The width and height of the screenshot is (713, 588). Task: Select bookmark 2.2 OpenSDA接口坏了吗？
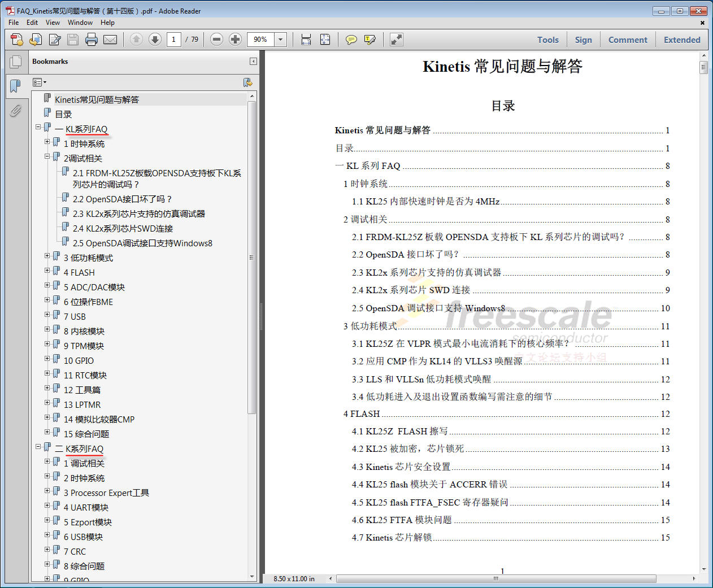[x=122, y=199]
